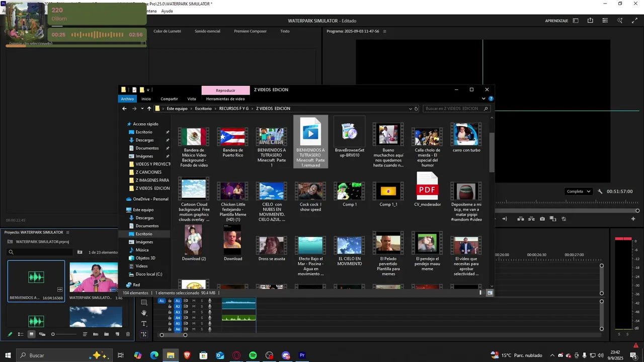This screenshot has height=362, width=644.
Task: Click the Export Frame camera icon
Action: point(542,219)
